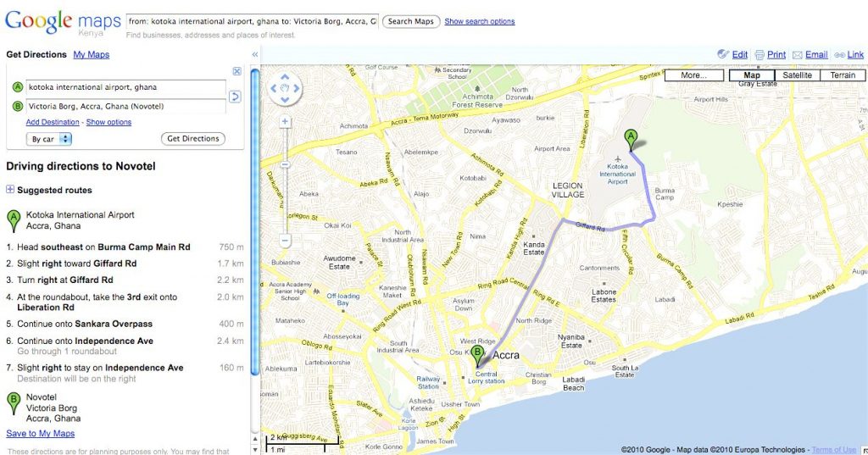The width and height of the screenshot is (868, 455).
Task: Expand the Suggested routes section
Action: 10,191
